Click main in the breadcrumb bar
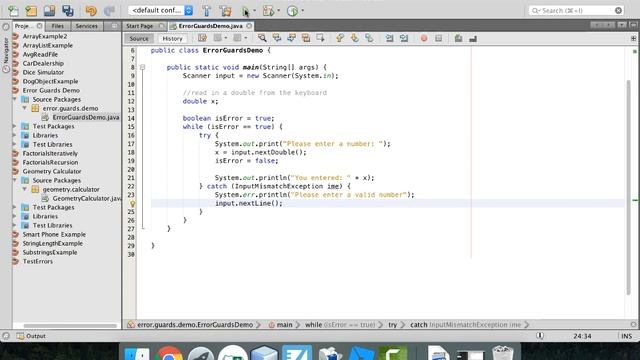This screenshot has width=640, height=360. 284,324
